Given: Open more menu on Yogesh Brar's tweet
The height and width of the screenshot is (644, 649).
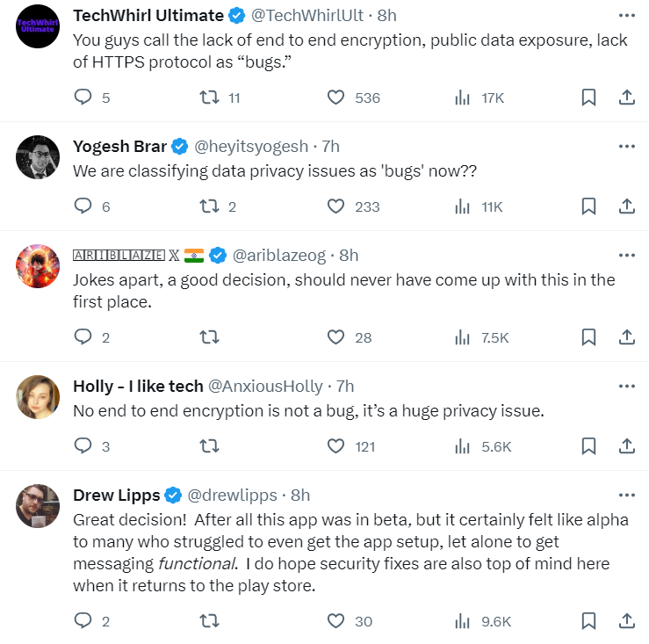Looking at the screenshot, I should coord(626,146).
